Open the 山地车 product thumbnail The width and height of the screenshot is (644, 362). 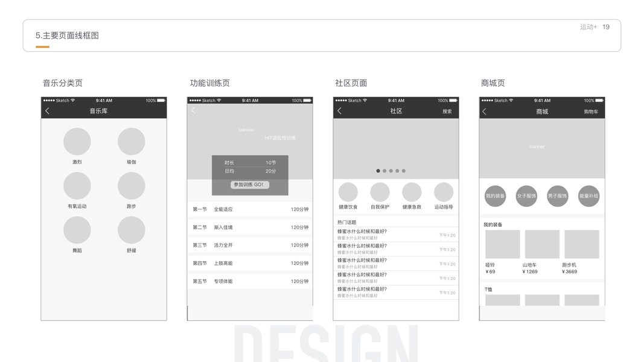[542, 244]
